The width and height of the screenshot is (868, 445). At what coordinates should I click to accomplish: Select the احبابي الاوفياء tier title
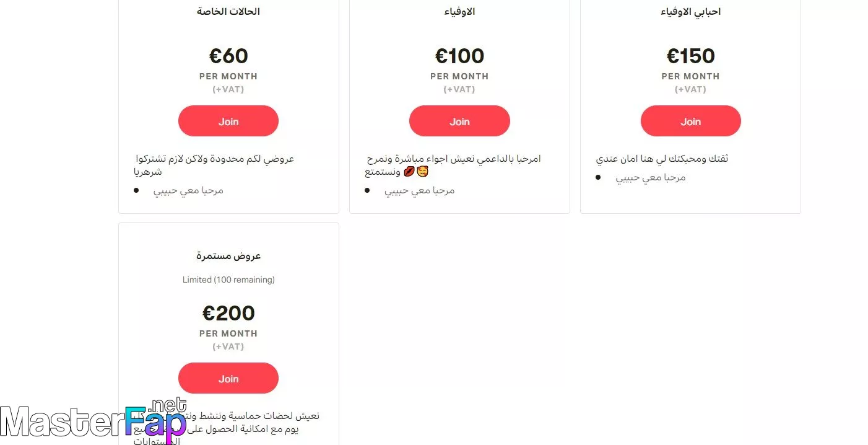tap(691, 12)
